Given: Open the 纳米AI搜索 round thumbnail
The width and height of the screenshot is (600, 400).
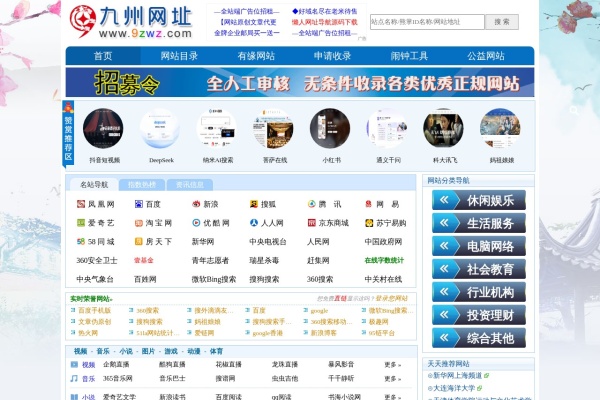Looking at the screenshot, I should point(217,128).
